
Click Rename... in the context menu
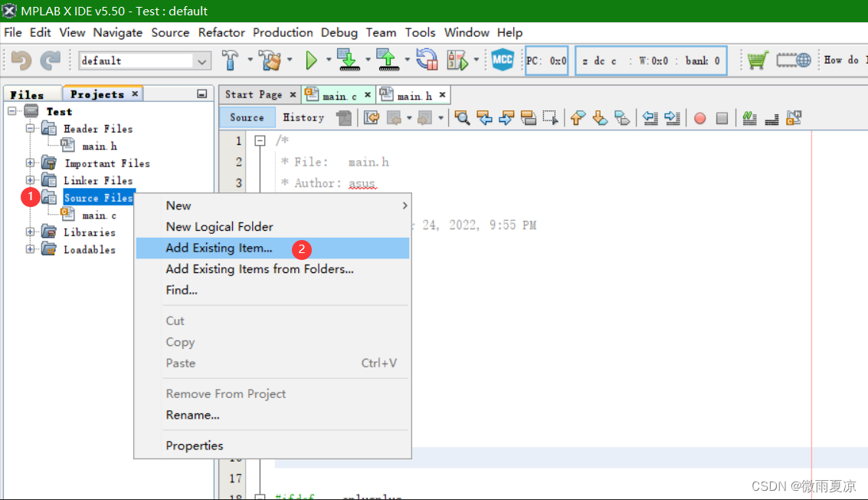click(273, 415)
